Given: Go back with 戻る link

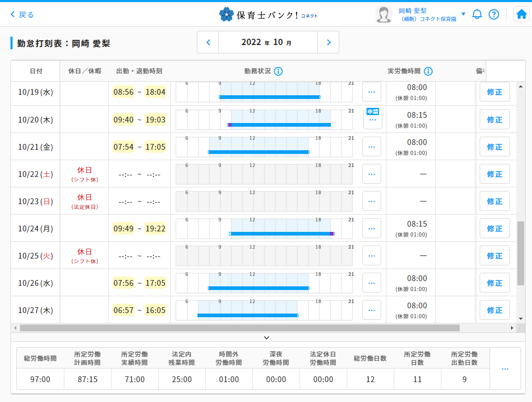Looking at the screenshot, I should click(x=22, y=15).
